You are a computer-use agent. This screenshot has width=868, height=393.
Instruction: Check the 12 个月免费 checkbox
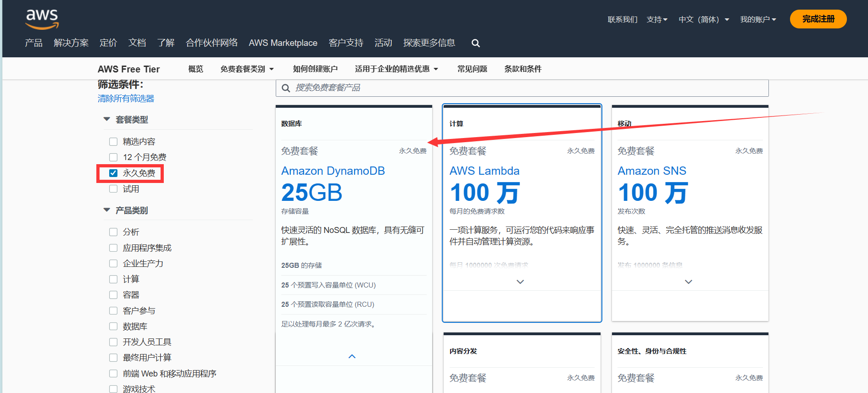(113, 157)
